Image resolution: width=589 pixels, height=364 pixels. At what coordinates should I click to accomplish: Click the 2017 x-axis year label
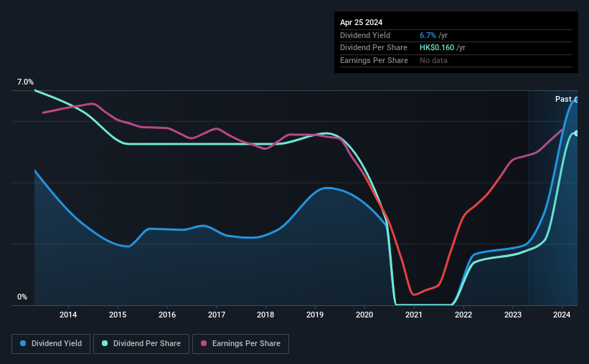(217, 315)
